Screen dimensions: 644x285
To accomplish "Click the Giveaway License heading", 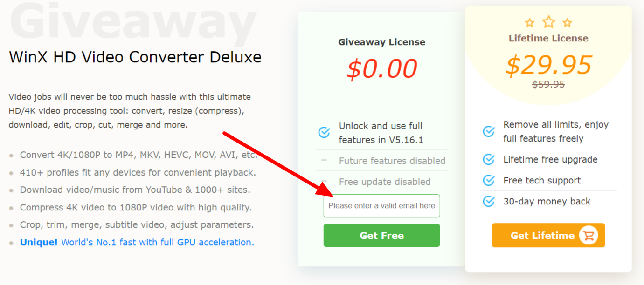I will (x=381, y=42).
